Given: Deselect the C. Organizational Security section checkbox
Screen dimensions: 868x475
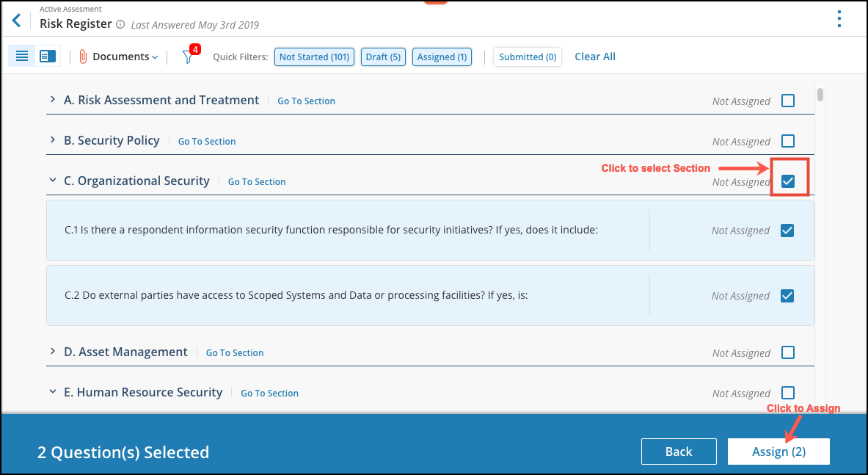Looking at the screenshot, I should coord(788,177).
